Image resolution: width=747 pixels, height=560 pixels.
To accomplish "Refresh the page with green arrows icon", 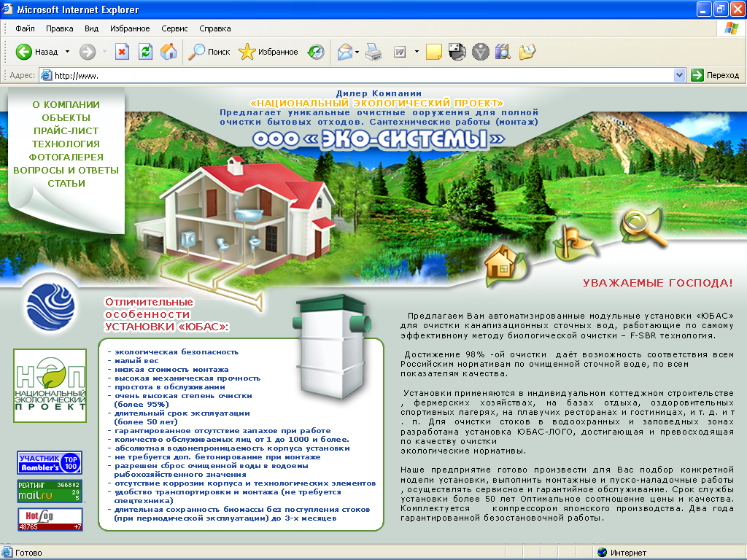I will click(145, 52).
